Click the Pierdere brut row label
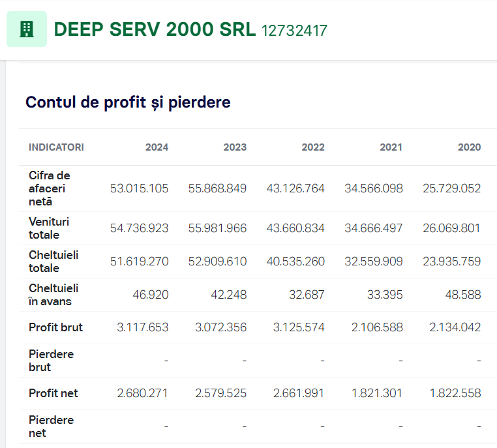 point(51,361)
